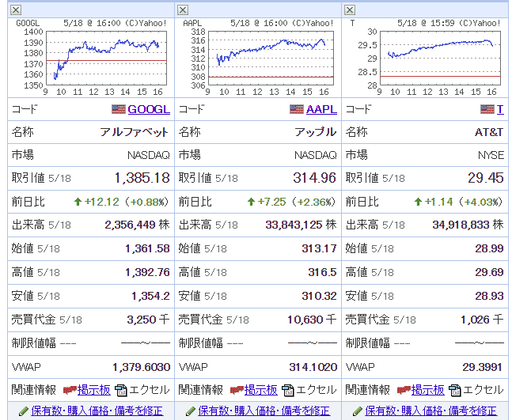Click エクセル text for Alphabet
512x420 pixels.
[x=150, y=390]
